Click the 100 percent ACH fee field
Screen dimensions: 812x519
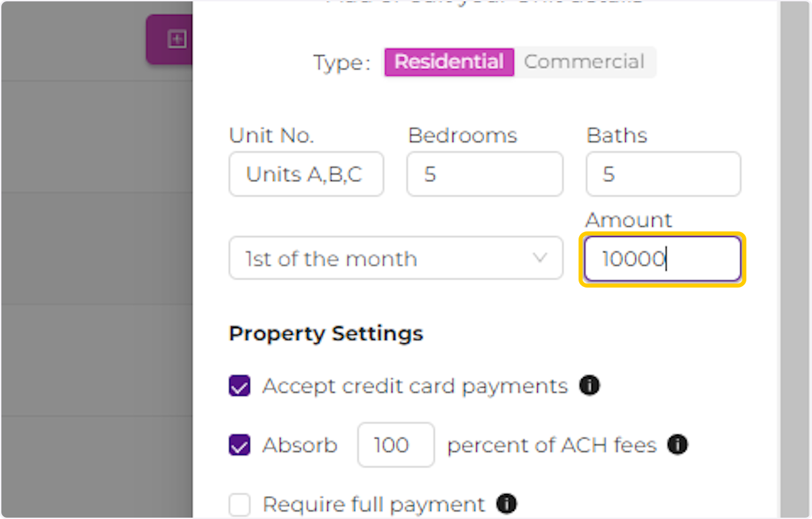coord(395,445)
